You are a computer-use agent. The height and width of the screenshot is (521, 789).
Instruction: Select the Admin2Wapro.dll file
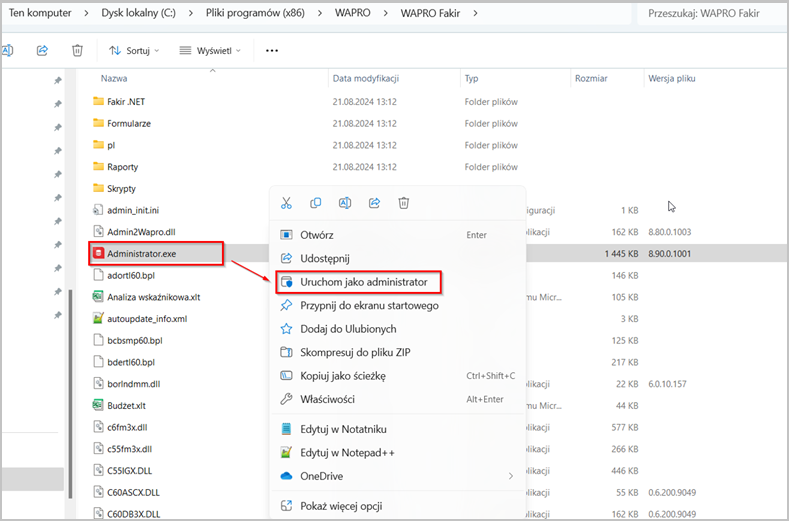coord(141,232)
